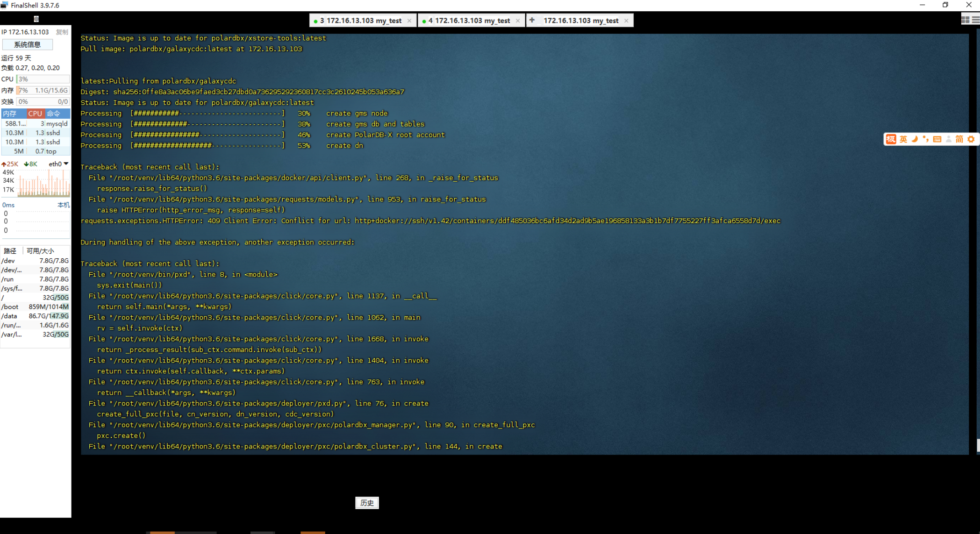Close tab 4 172.16.13.103 my_test
This screenshot has width=980, height=534.
pyautogui.click(x=518, y=21)
